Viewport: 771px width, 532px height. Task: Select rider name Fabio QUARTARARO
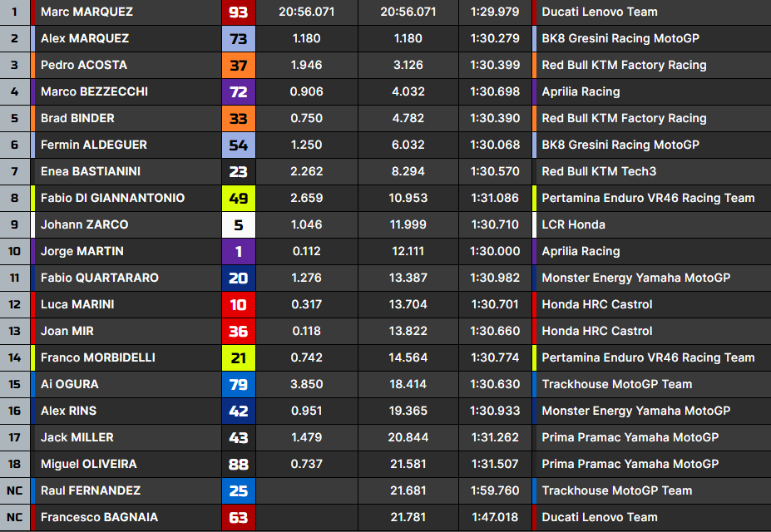click(x=100, y=278)
